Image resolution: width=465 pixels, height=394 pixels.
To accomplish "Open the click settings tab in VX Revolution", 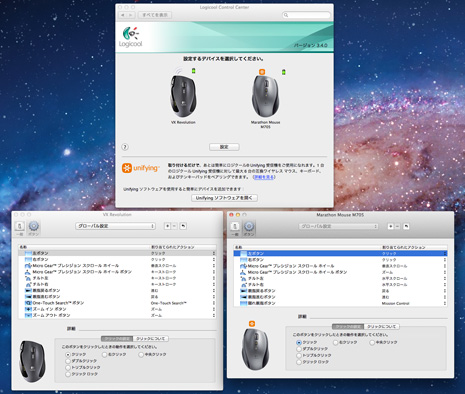I will click(117, 339).
